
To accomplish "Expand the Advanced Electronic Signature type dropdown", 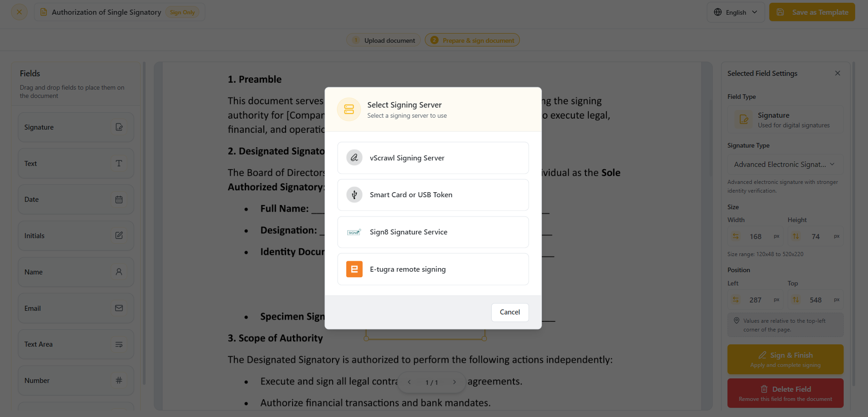I will [x=785, y=164].
